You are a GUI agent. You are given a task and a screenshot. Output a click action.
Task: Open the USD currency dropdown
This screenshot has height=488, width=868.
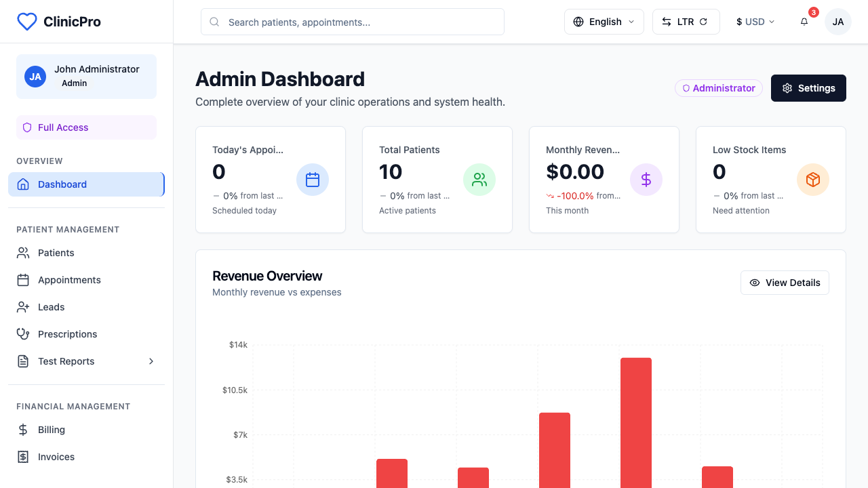pyautogui.click(x=755, y=22)
